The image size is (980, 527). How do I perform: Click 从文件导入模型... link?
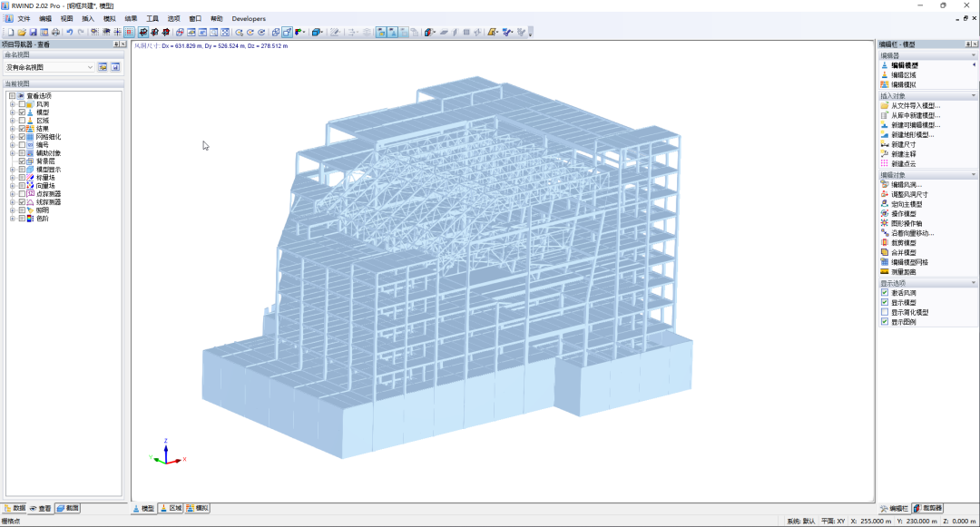coord(916,105)
